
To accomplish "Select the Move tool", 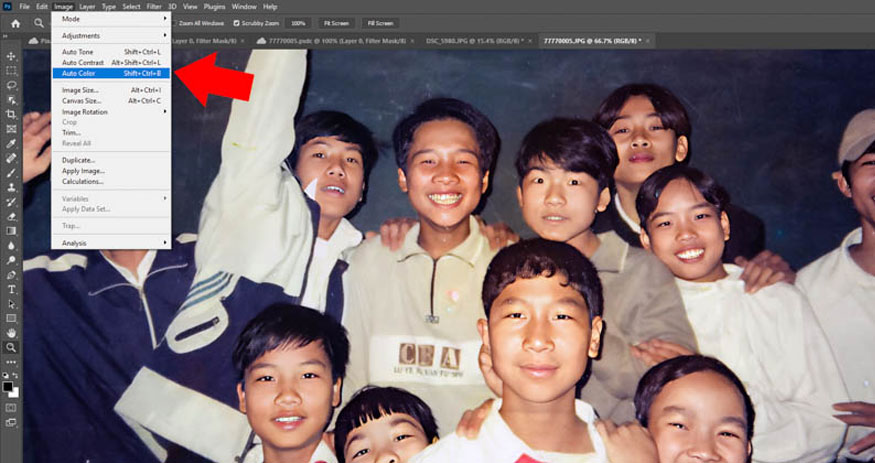I will coord(11,56).
